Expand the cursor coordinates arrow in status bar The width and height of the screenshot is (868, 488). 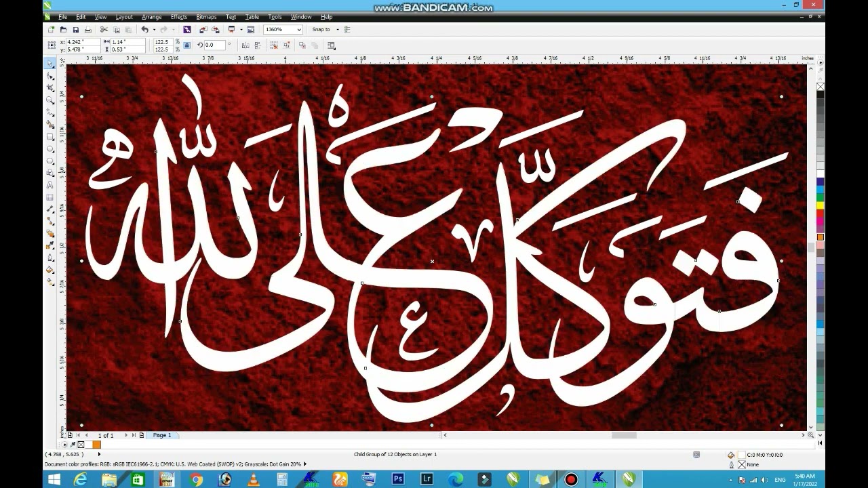pyautogui.click(x=99, y=454)
